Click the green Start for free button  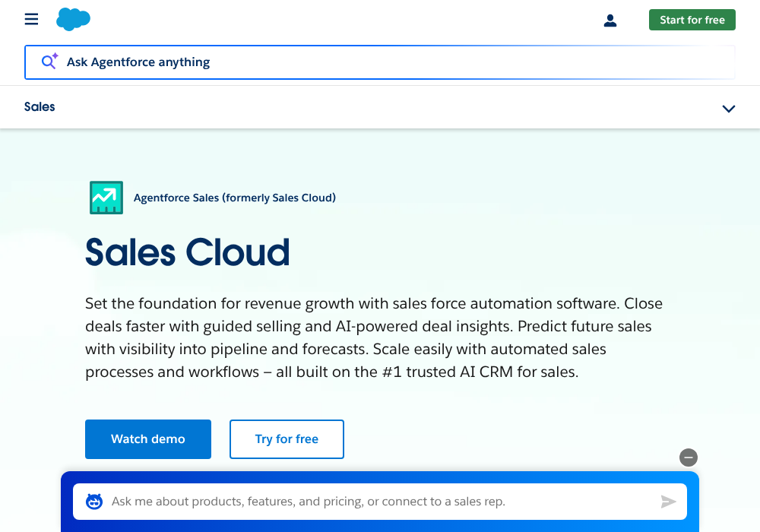point(692,20)
